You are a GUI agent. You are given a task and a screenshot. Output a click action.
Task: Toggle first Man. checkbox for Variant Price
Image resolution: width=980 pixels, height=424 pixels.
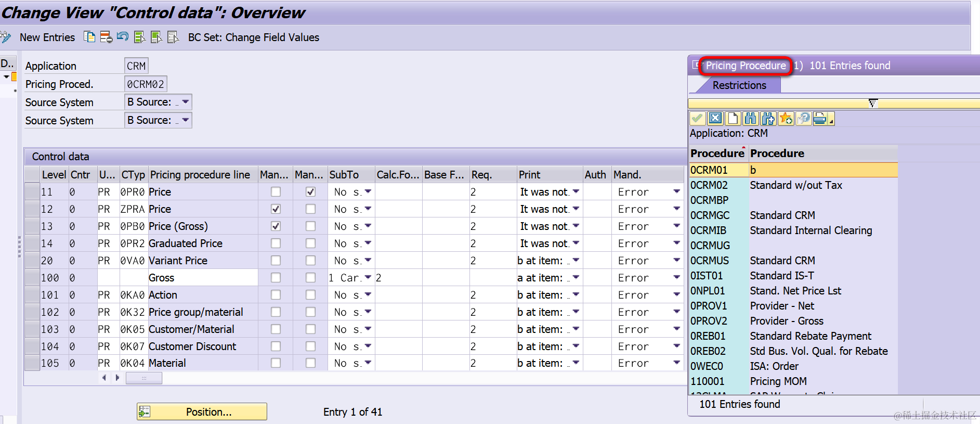point(276,261)
